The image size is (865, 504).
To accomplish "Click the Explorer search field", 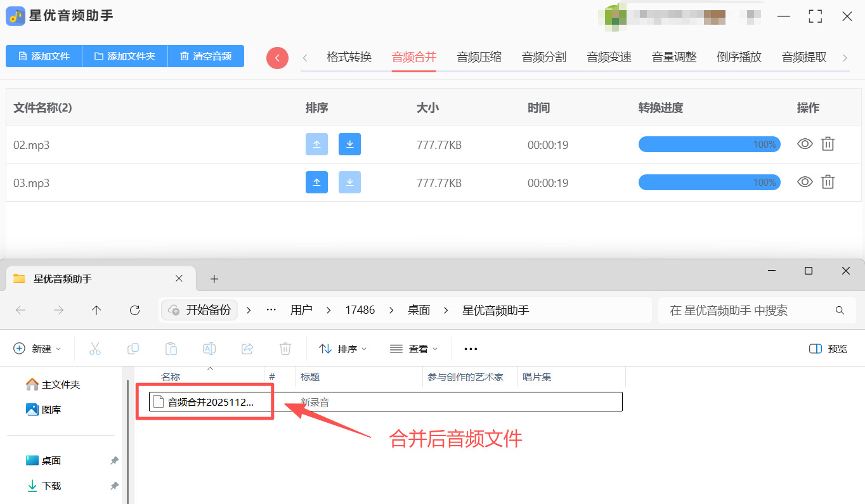I will click(x=757, y=311).
